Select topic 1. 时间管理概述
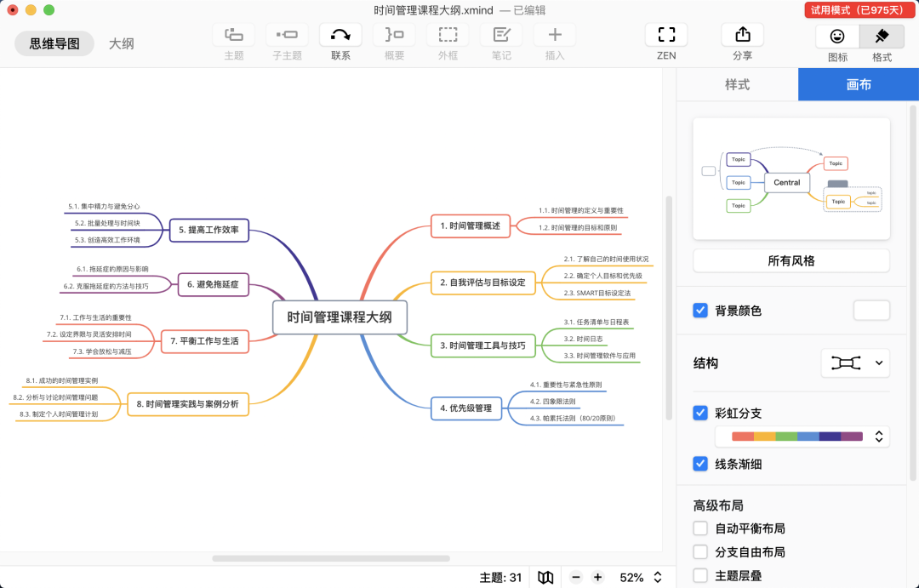 470,225
